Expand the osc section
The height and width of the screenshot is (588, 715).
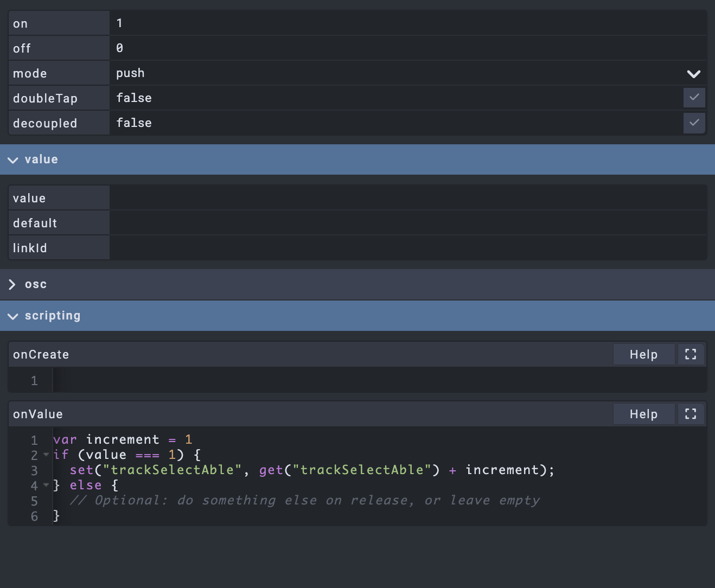pos(13,285)
